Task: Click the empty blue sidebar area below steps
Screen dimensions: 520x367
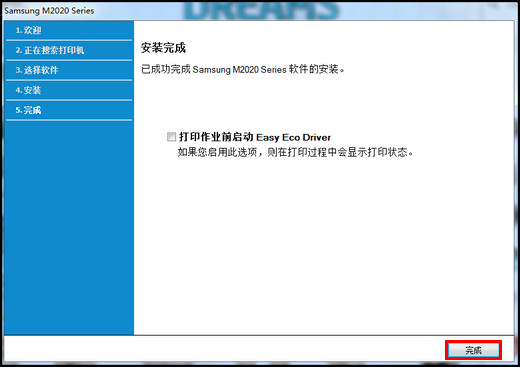Action: 69,227
